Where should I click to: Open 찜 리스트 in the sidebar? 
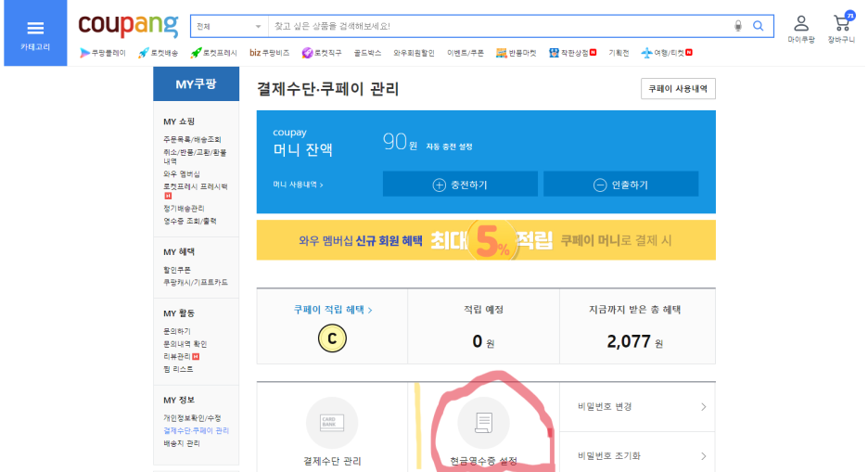click(178, 369)
